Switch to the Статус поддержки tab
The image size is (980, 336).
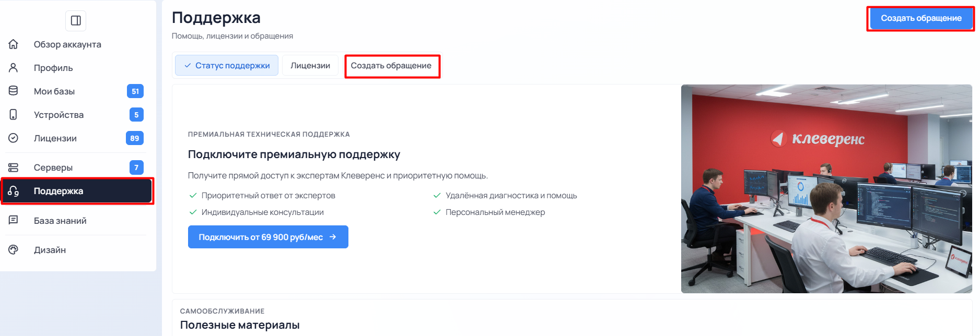(x=227, y=66)
